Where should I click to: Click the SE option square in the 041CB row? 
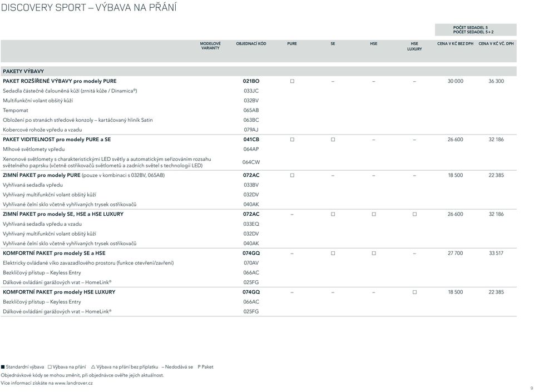[x=333, y=140]
